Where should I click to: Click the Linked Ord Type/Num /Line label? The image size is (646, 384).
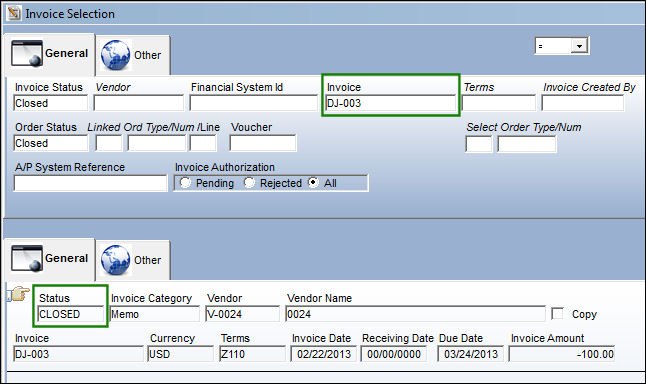154,127
